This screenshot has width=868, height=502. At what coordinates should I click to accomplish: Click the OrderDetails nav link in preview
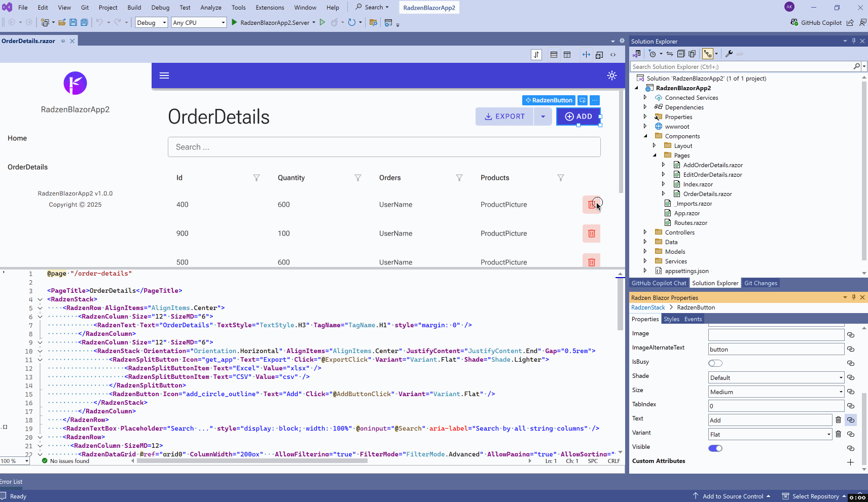click(x=27, y=167)
